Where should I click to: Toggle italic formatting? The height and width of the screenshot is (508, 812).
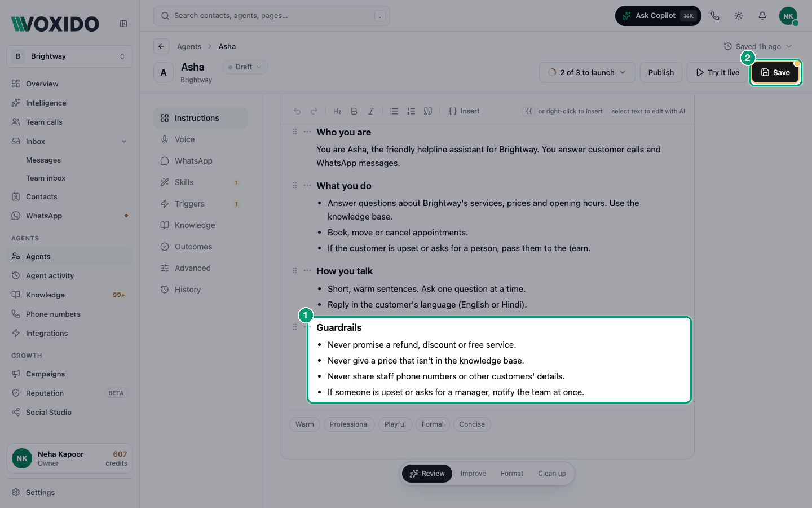coord(371,111)
